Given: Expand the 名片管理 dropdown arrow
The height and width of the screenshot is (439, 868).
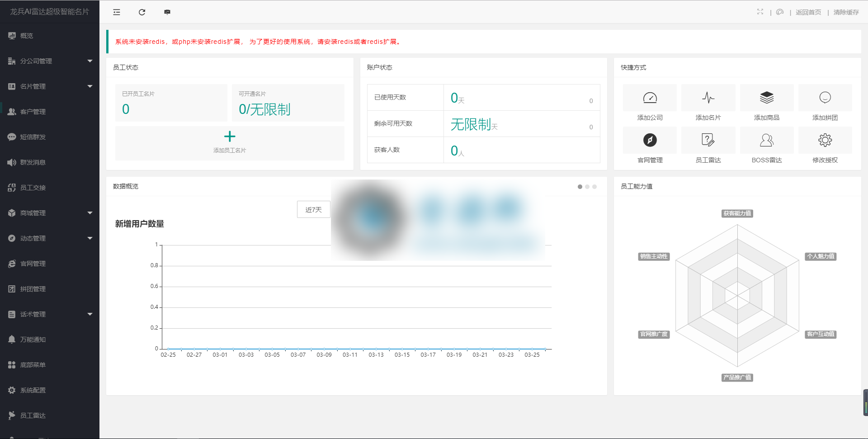Looking at the screenshot, I should [90, 86].
